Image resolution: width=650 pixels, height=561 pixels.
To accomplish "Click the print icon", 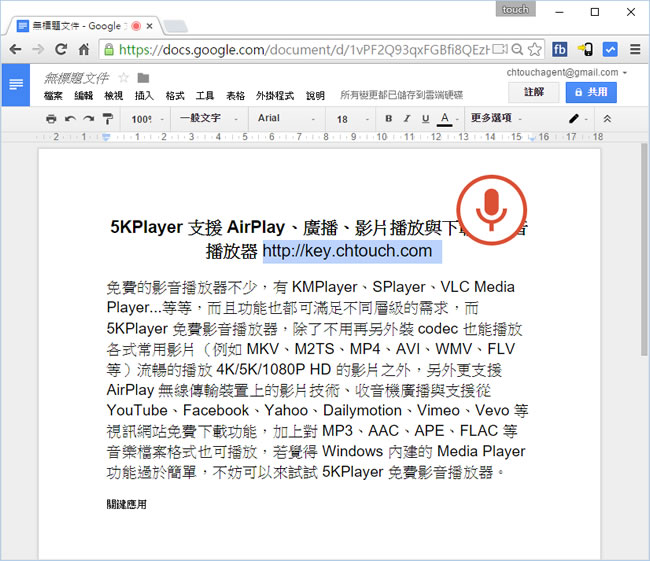I will (x=51, y=119).
